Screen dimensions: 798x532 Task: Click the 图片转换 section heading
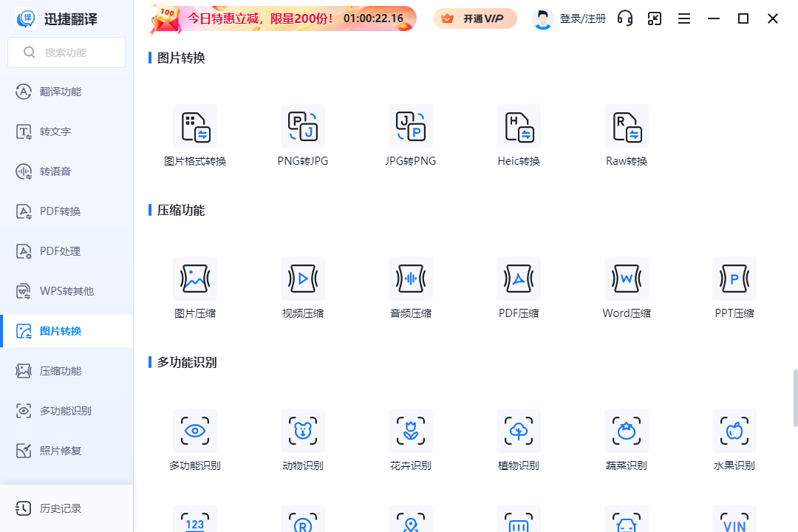(x=181, y=58)
